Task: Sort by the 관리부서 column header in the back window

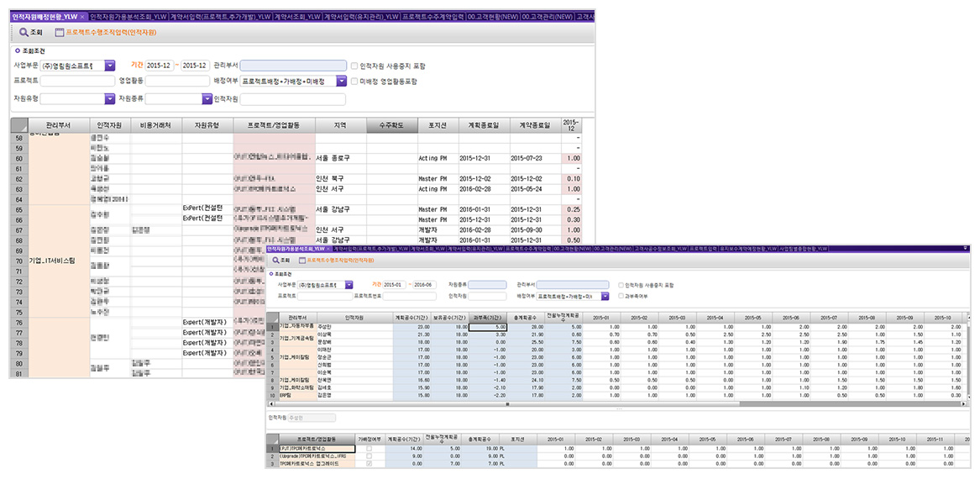Action: click(x=59, y=125)
